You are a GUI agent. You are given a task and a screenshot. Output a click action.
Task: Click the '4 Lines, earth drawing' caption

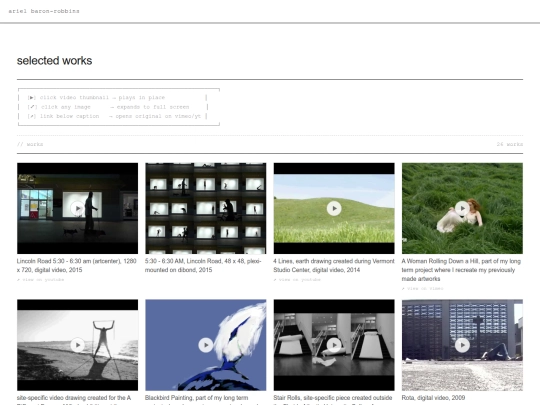[334, 266]
